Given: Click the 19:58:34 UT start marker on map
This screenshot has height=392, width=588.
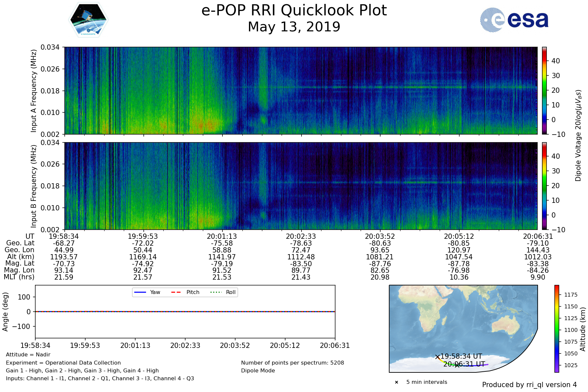Looking at the screenshot, I should click(437, 357).
